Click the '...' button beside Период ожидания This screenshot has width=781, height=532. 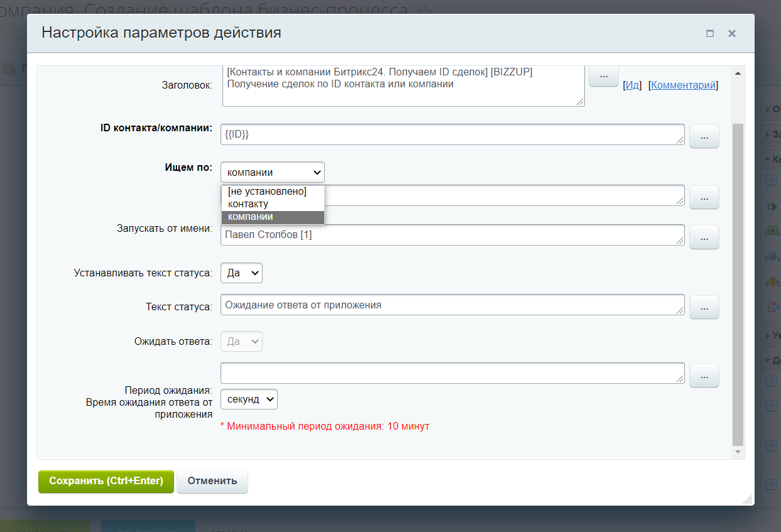tap(704, 376)
